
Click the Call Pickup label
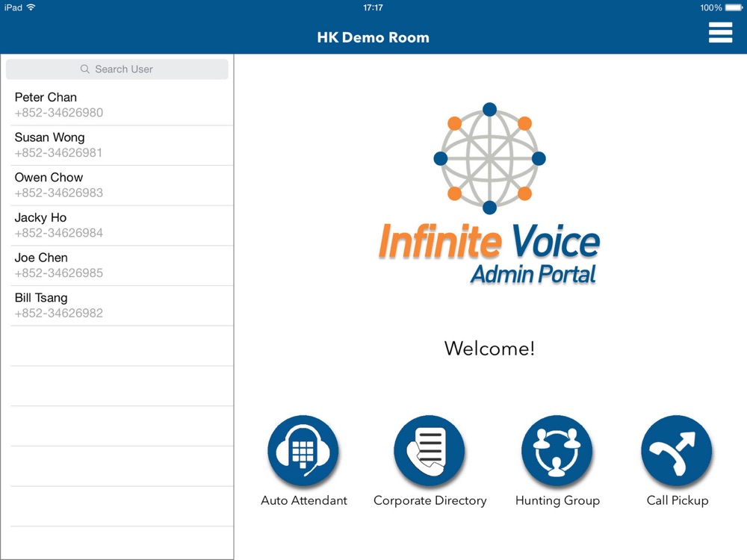point(678,501)
